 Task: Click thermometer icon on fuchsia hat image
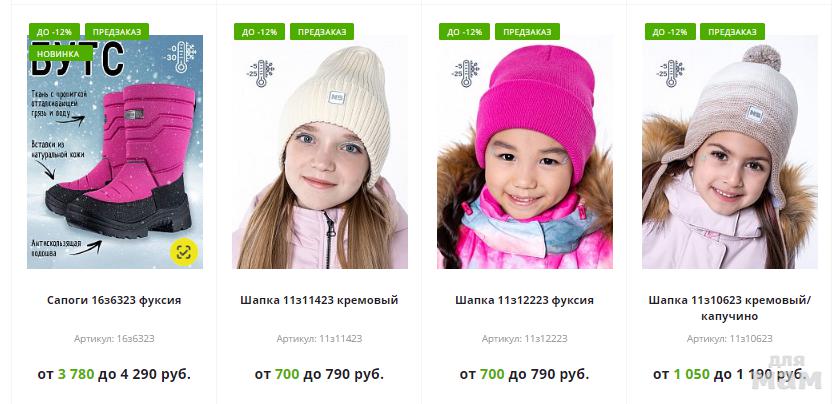pos(465,73)
